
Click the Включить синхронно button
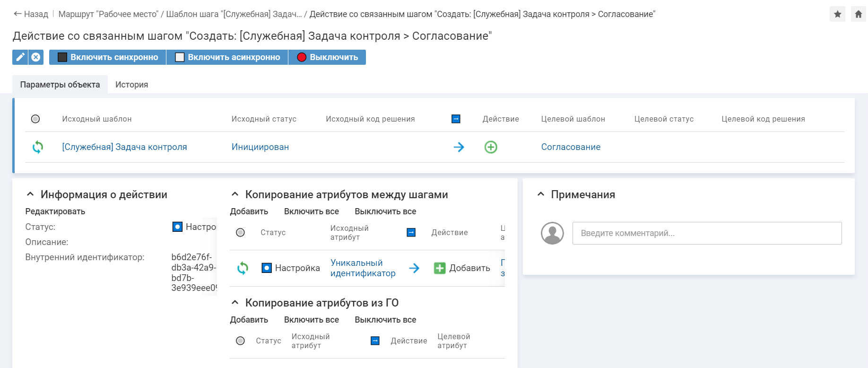pyautogui.click(x=108, y=57)
